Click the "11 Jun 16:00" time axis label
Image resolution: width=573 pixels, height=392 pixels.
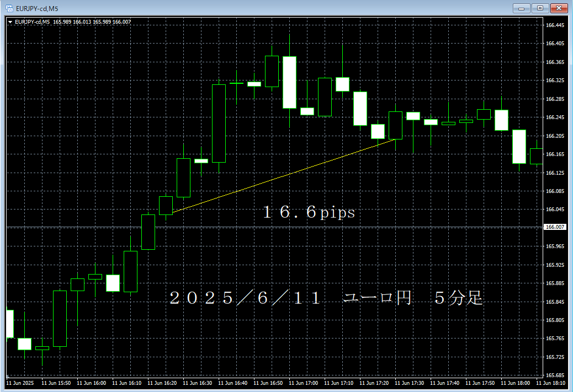(x=91, y=383)
